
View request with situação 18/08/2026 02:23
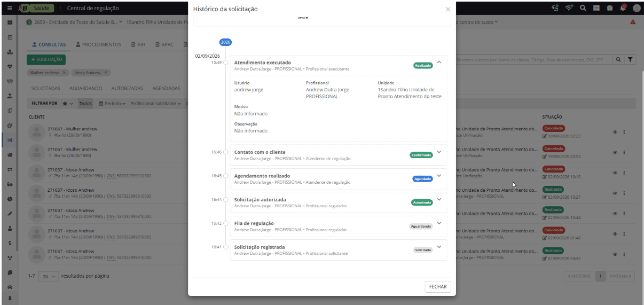[x=615, y=132]
